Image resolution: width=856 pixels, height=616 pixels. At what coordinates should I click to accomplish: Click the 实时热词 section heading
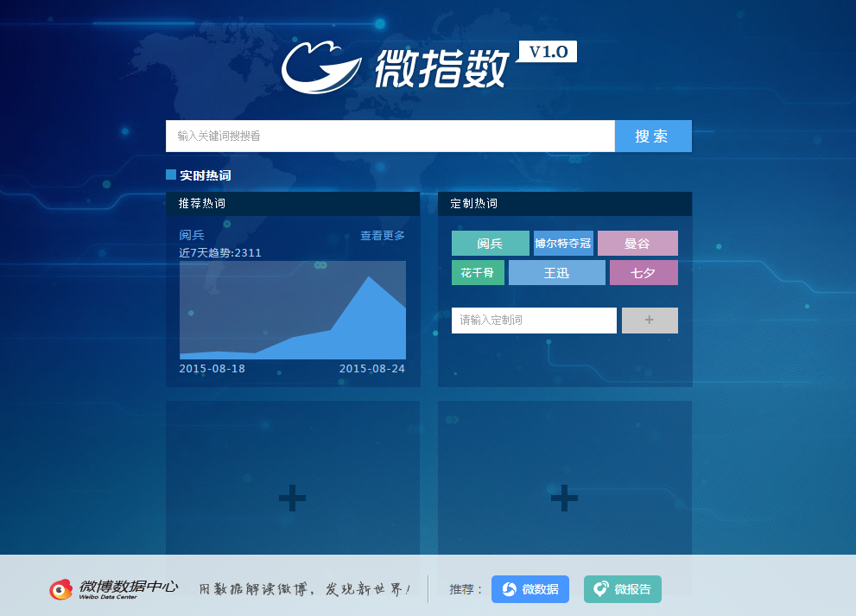click(206, 175)
